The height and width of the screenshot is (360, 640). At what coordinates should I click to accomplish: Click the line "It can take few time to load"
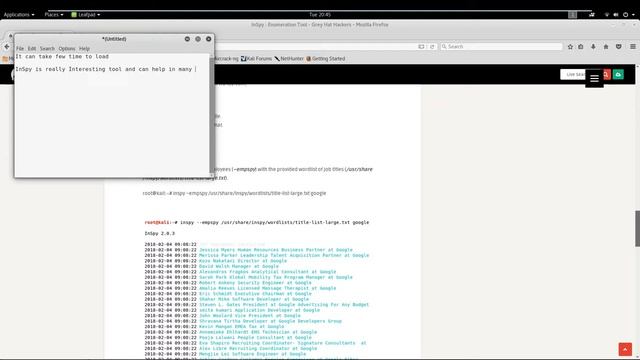pos(62,56)
